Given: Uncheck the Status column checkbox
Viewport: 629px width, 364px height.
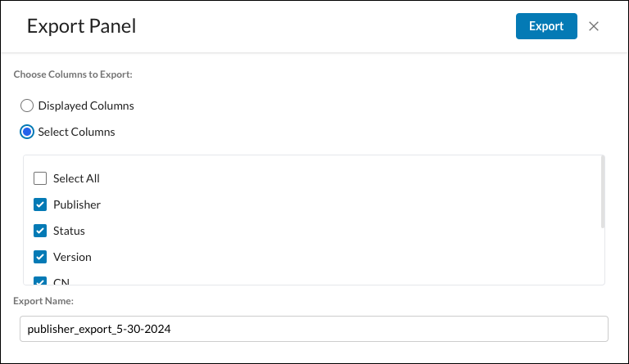Looking at the screenshot, I should (x=40, y=231).
